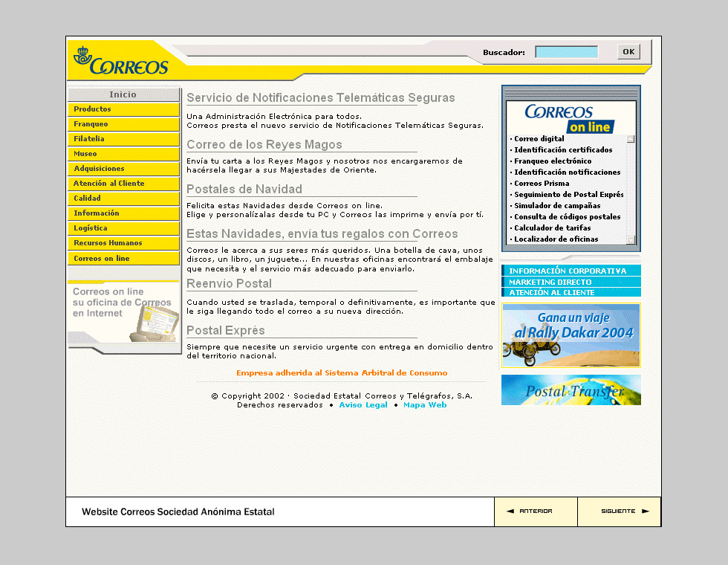Open the Postal Exprés heading
Viewport: 728px width, 565px height.
tap(226, 330)
